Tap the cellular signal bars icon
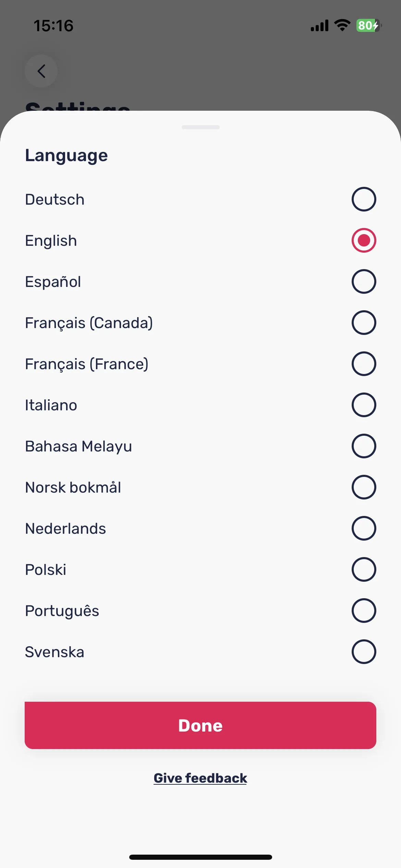 coord(319,25)
